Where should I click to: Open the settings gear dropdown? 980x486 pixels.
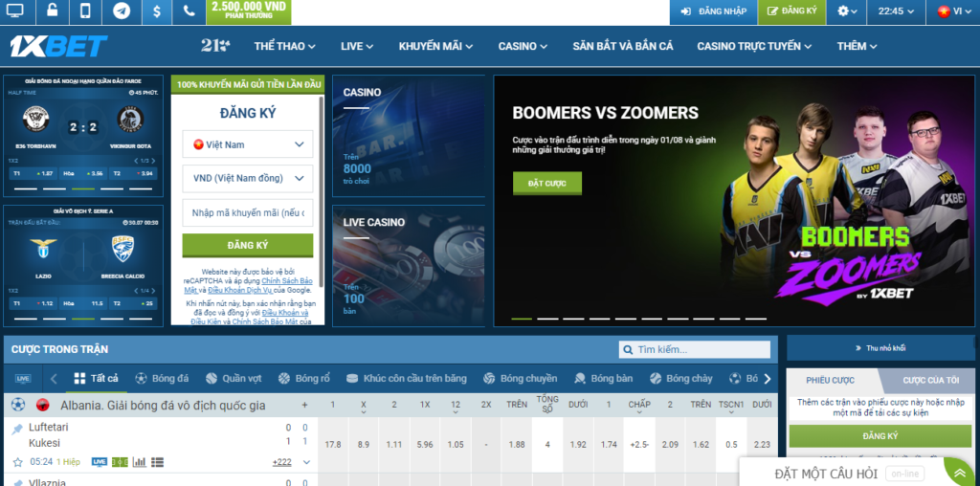pos(847,11)
